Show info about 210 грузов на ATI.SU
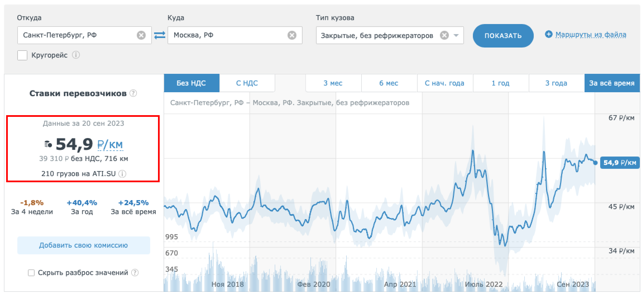 (122, 174)
